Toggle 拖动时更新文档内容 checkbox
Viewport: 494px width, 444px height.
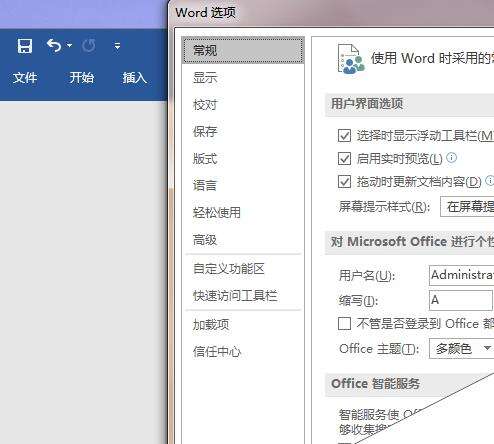[x=344, y=182]
